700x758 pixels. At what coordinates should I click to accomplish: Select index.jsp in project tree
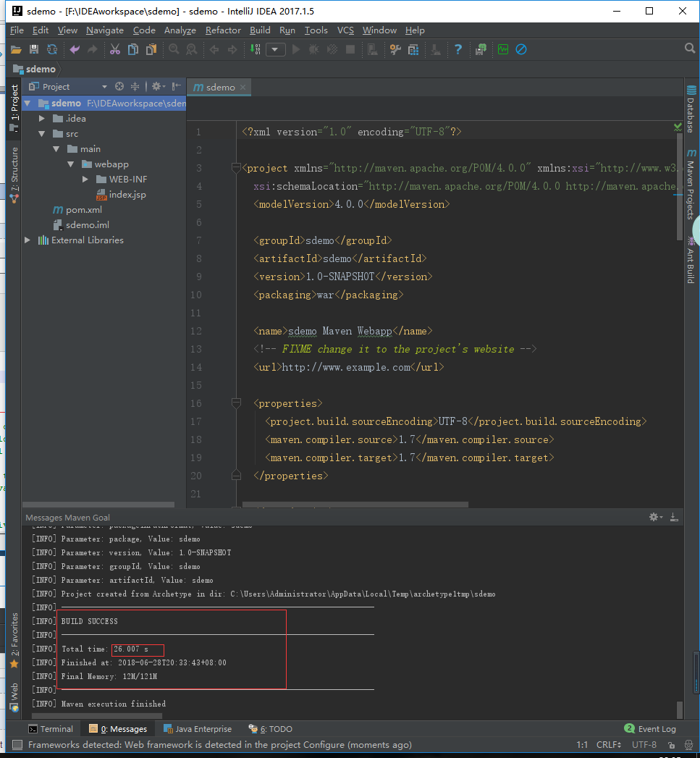pyautogui.click(x=121, y=195)
